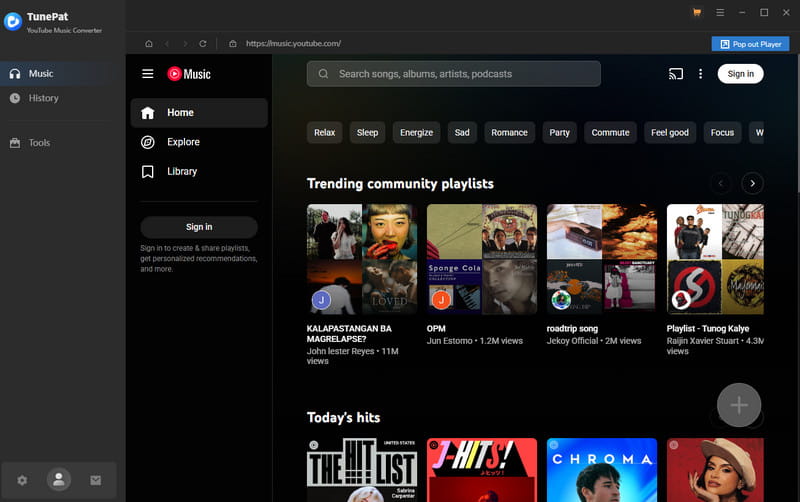800x502 pixels.
Task: Click Trending community playlists heading
Action: coord(400,184)
